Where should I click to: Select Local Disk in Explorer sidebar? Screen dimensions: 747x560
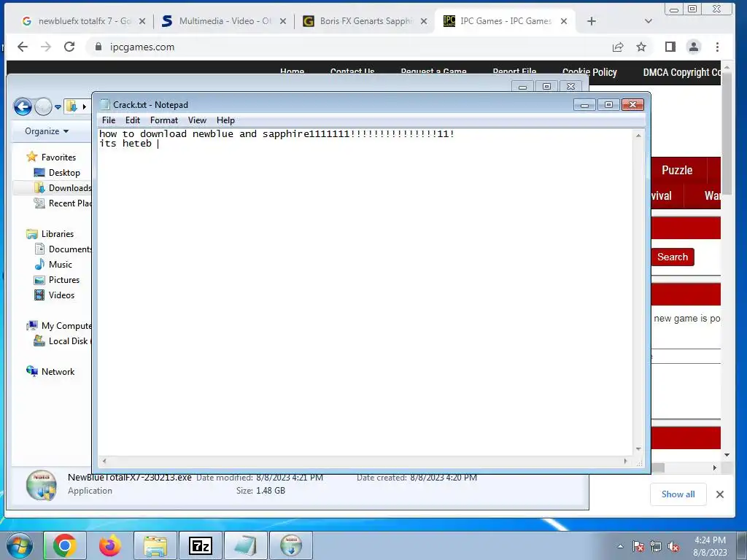point(63,341)
